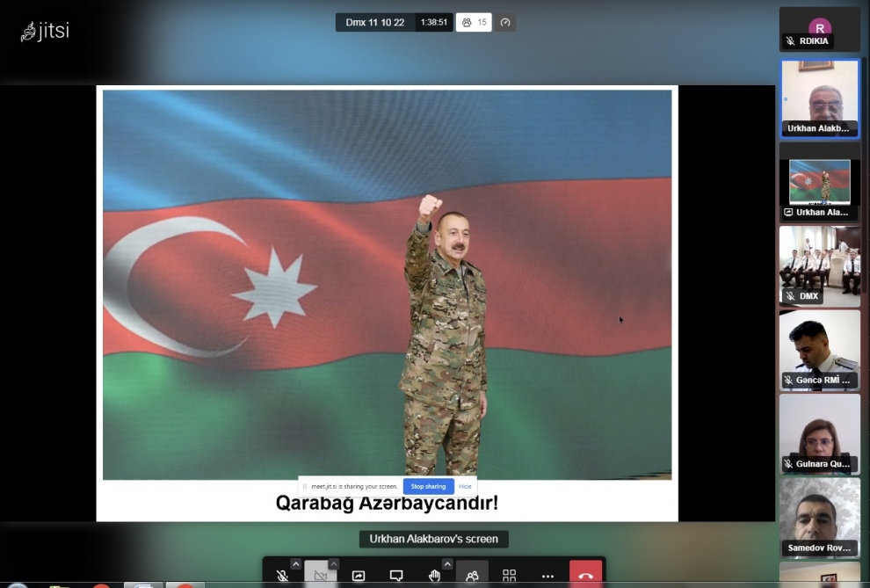
Task: Click the Stop sharing button
Action: [x=428, y=486]
